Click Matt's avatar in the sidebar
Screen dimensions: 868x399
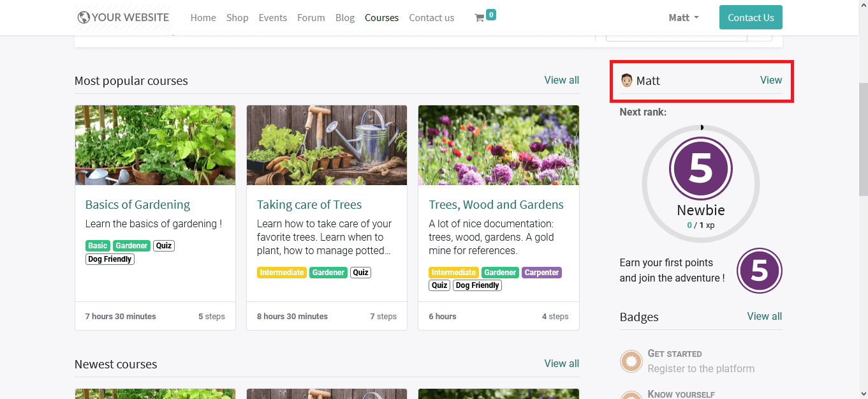coord(626,80)
